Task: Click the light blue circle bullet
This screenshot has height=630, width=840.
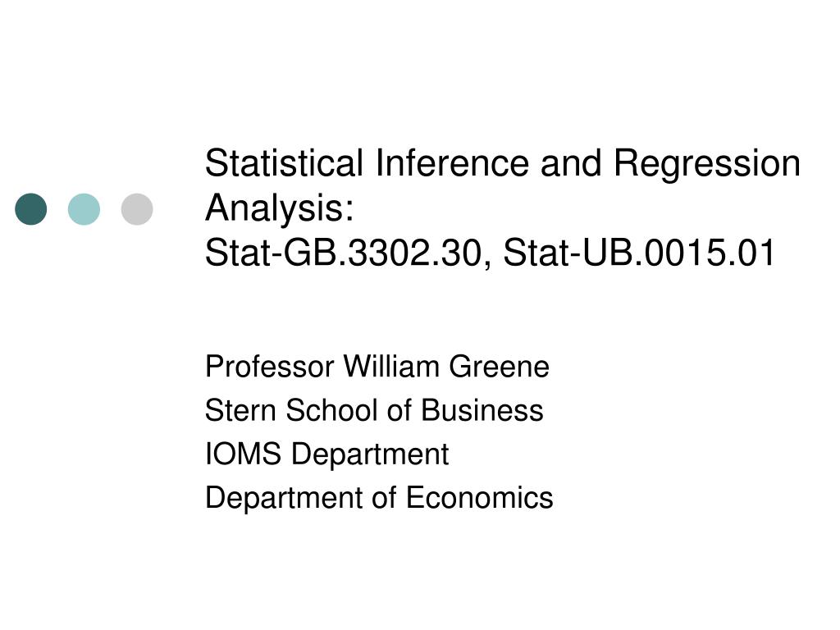Action: 84,209
